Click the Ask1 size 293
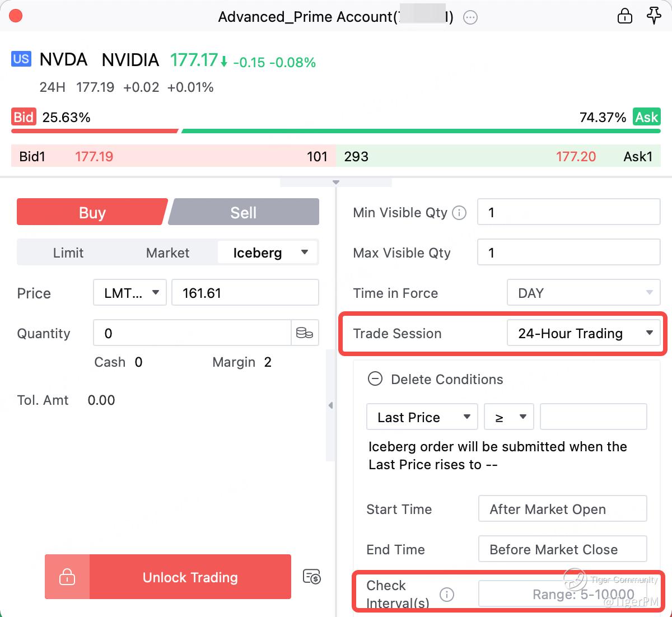 click(x=356, y=156)
